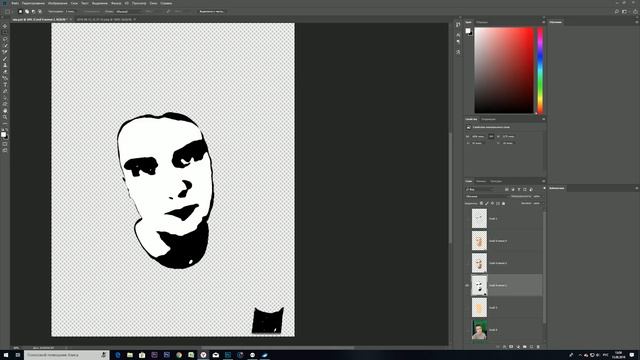Image resolution: width=640 pixels, height=360 pixels.
Task: Click foreground swatch in the Color panel
Action: [468, 31]
